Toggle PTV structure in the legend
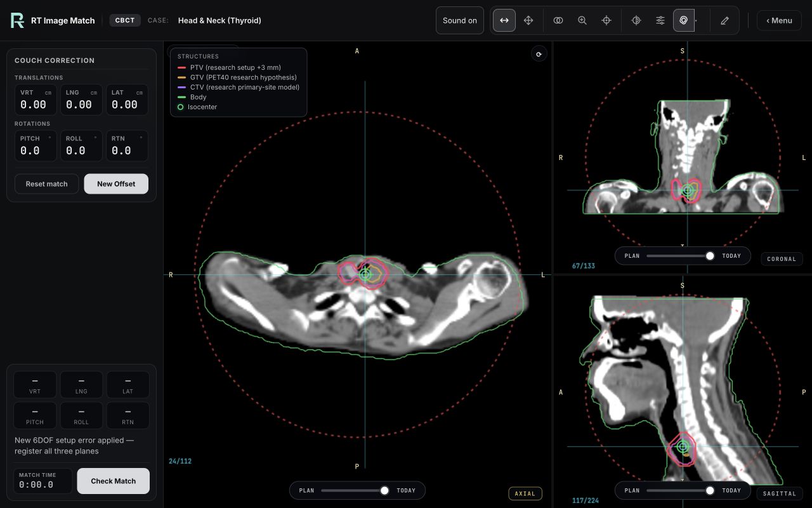Viewport: 812px width, 508px height. click(x=239, y=67)
